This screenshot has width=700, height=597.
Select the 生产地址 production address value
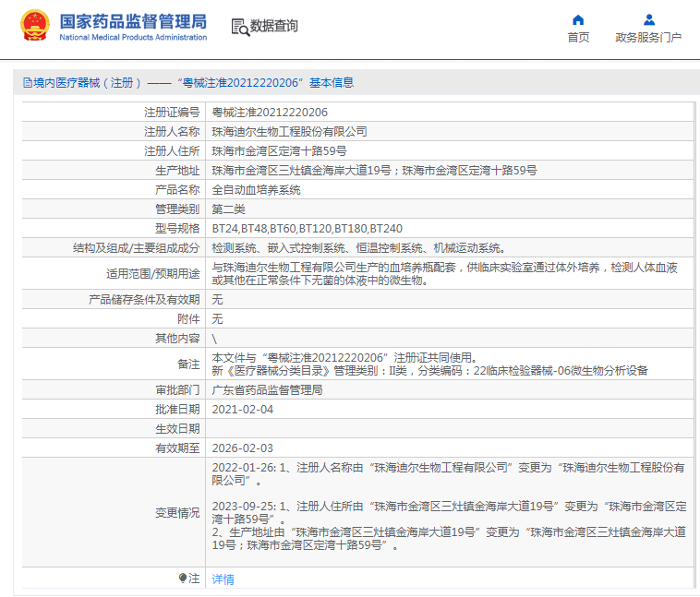[x=374, y=171]
